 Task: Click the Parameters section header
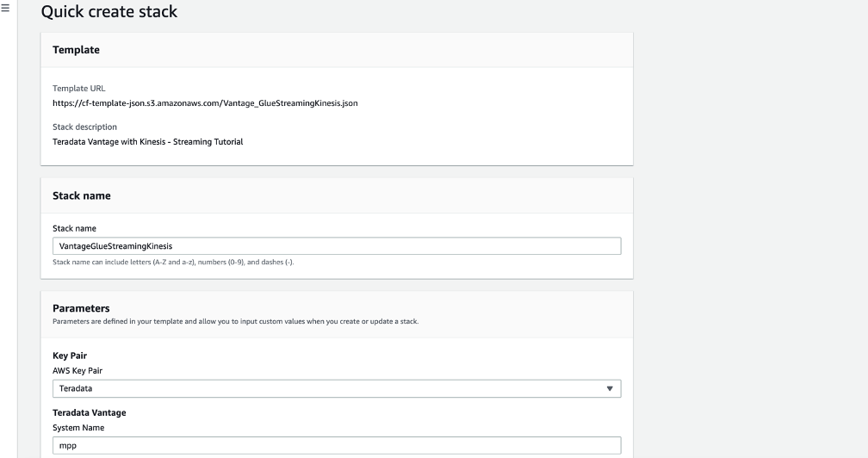(81, 308)
